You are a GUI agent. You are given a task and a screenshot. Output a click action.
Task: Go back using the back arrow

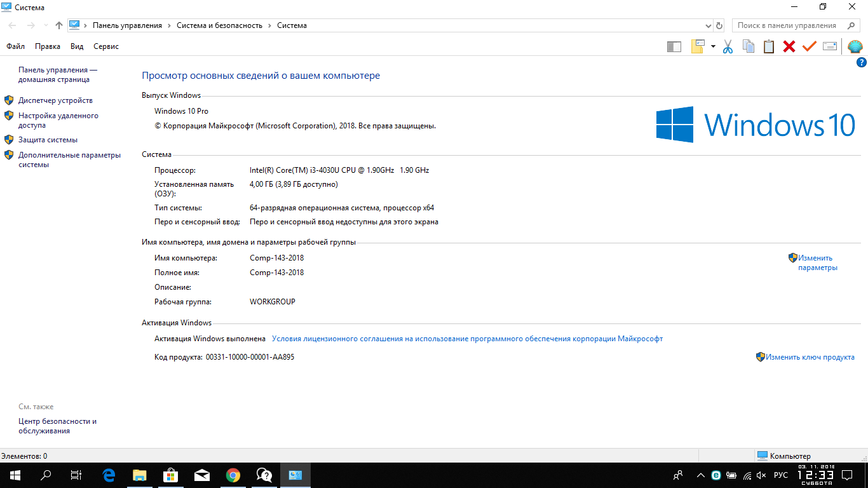tap(13, 25)
